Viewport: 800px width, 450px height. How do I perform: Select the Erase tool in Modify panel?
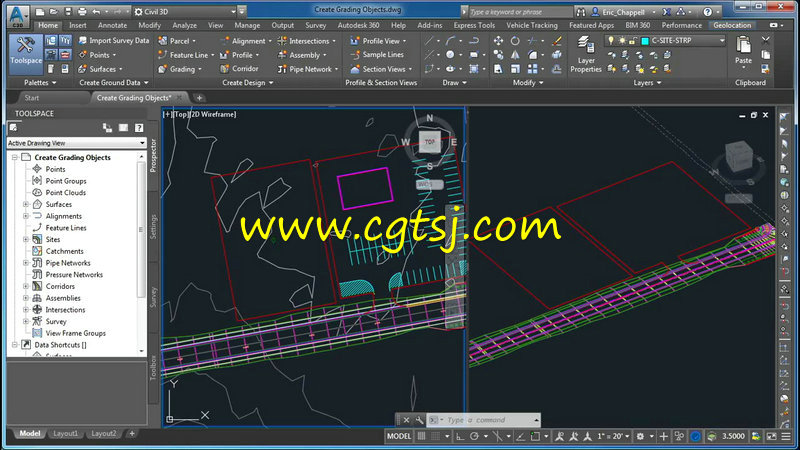point(557,40)
